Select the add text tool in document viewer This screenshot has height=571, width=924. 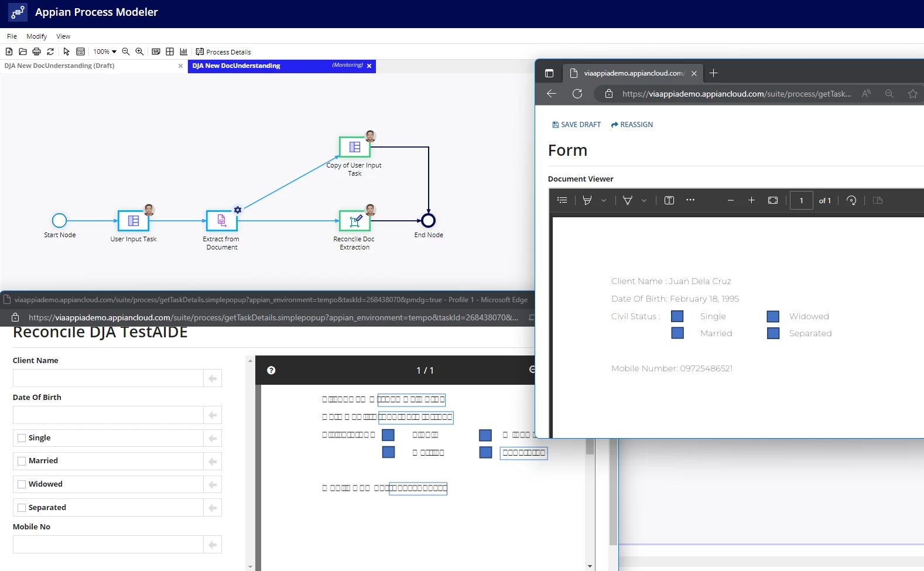click(x=669, y=200)
